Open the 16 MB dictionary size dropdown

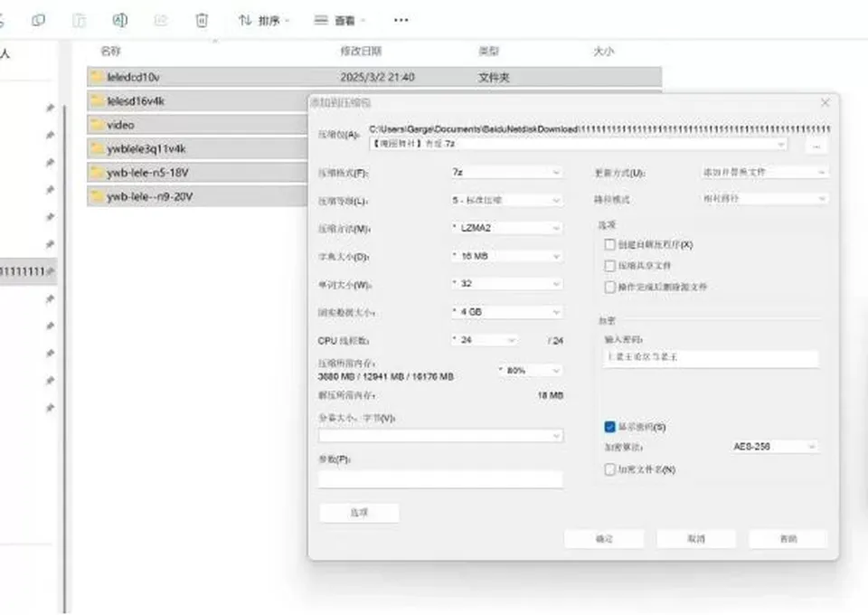(x=506, y=256)
